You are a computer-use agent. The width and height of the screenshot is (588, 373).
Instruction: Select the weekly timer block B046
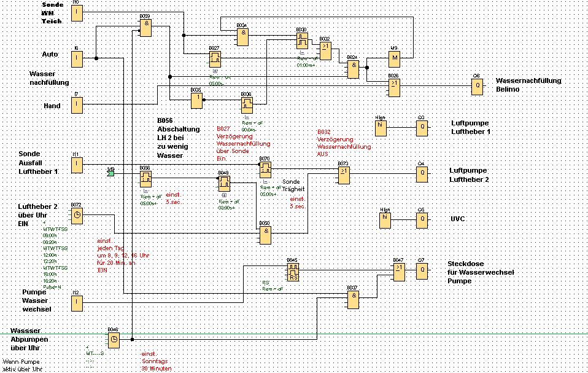(114, 340)
